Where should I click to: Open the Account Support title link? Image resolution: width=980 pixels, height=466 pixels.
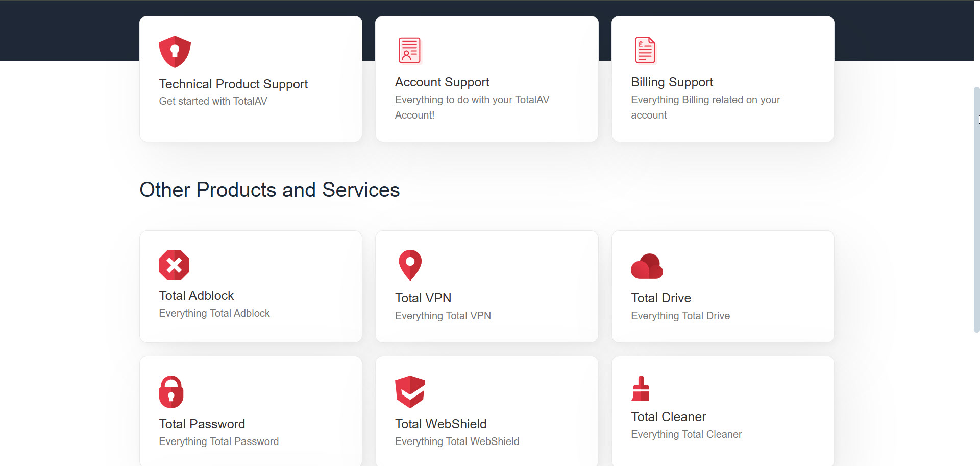point(442,82)
